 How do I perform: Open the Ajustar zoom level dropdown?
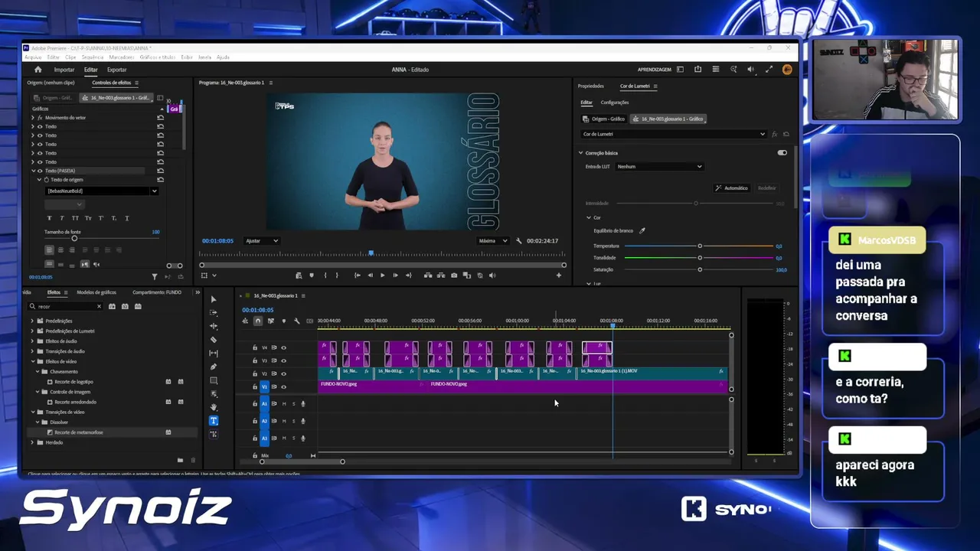pos(262,240)
